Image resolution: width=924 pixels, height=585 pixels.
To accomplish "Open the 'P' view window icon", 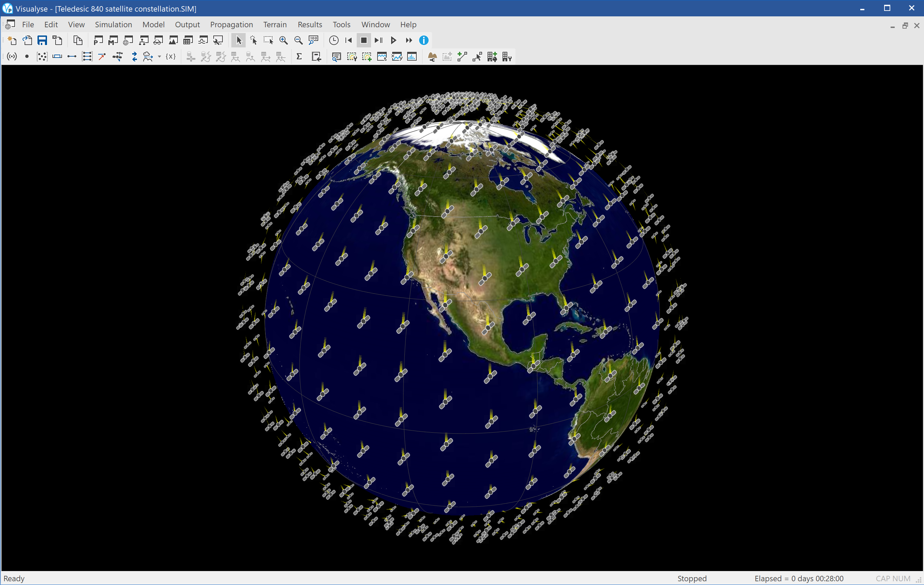I will point(98,40).
